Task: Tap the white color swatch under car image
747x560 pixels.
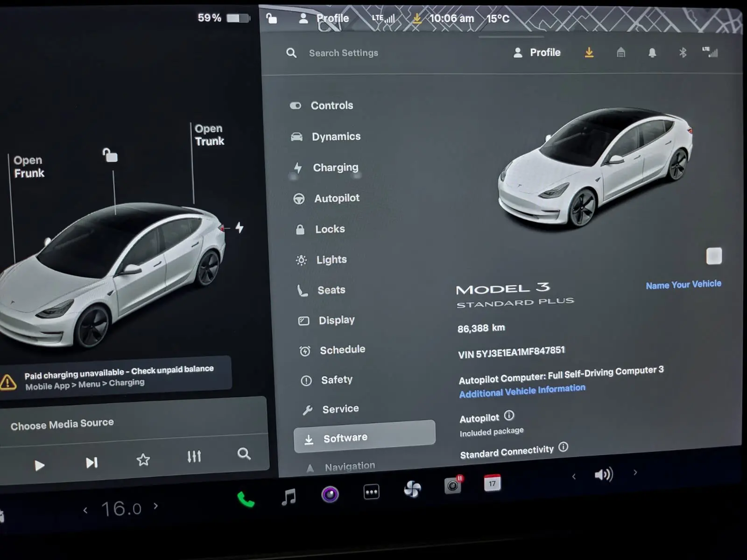Action: click(714, 256)
